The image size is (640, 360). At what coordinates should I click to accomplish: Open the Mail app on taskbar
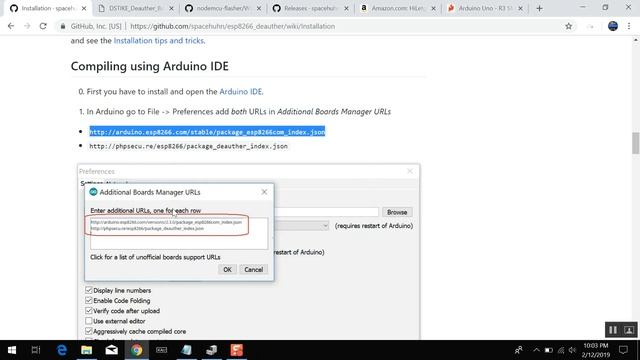(x=111, y=350)
